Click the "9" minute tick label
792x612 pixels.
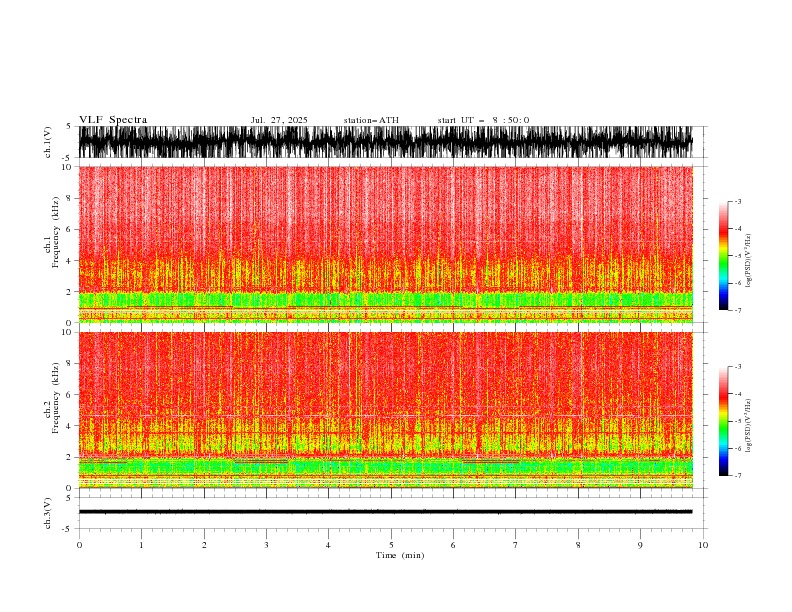click(x=640, y=545)
